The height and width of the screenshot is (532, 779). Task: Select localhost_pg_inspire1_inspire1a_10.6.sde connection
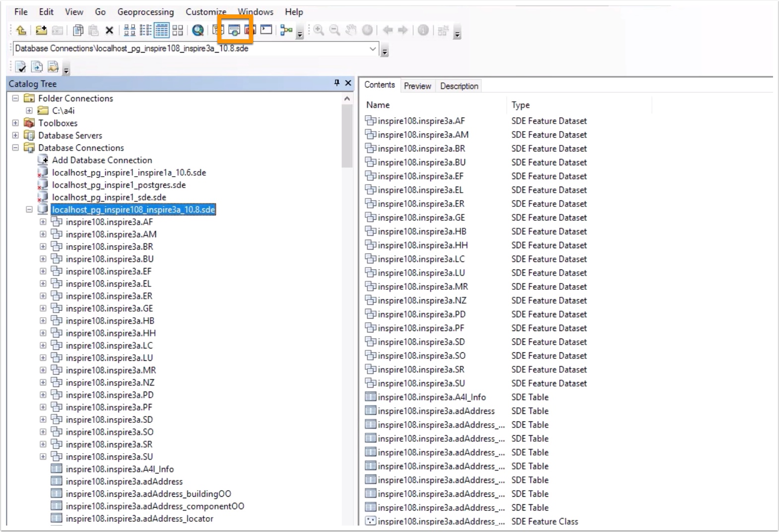[129, 173]
